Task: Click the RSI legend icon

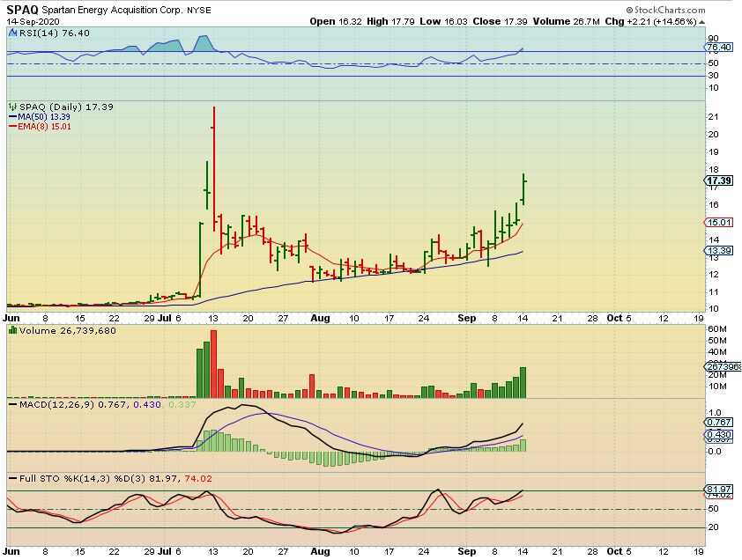Action: [x=12, y=33]
